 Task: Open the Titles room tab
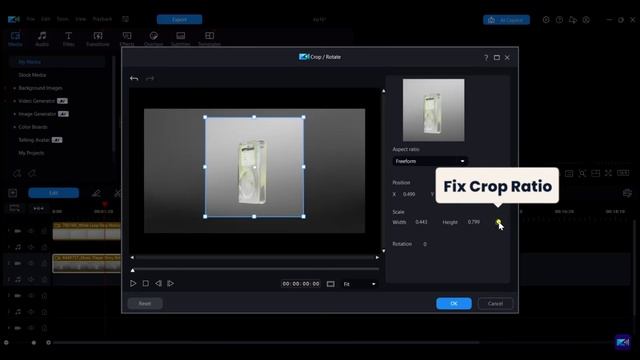(69, 39)
